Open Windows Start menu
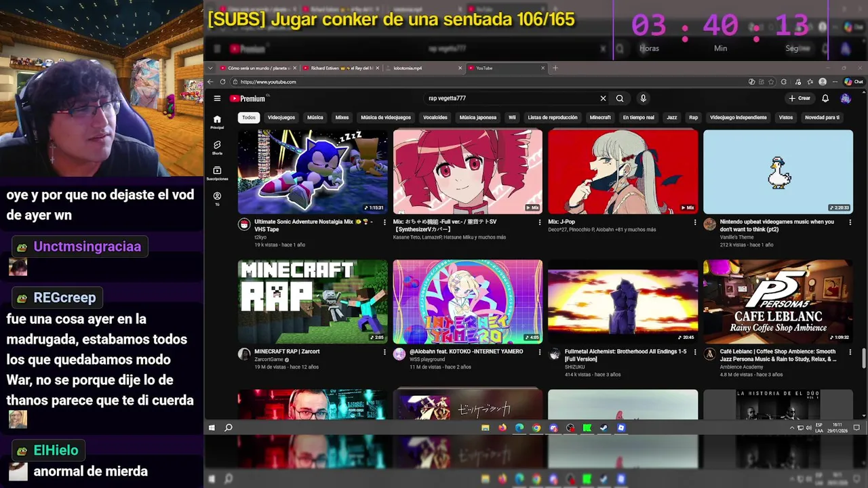 pyautogui.click(x=212, y=428)
